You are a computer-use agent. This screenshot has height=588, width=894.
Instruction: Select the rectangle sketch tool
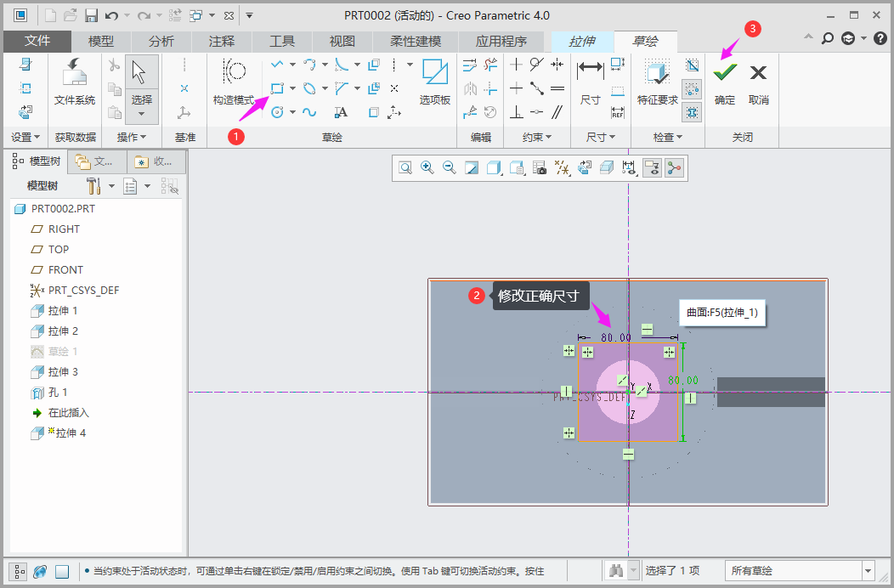click(x=277, y=88)
